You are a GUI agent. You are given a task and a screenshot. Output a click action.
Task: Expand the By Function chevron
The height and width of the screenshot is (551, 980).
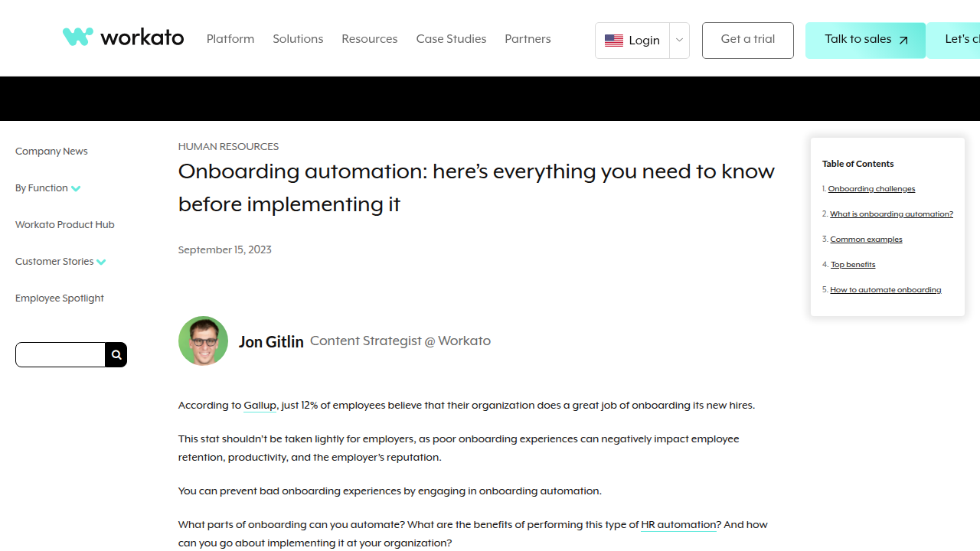tap(76, 188)
